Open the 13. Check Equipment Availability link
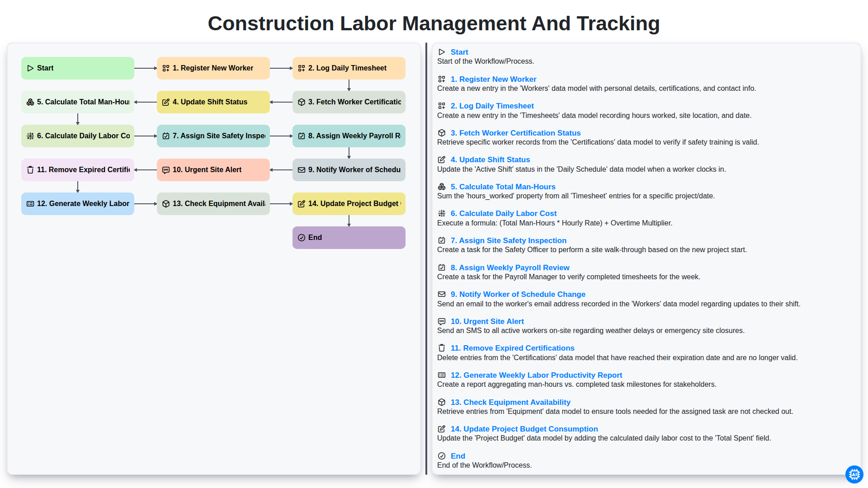Screen dimensions: 868x488 (510, 402)
